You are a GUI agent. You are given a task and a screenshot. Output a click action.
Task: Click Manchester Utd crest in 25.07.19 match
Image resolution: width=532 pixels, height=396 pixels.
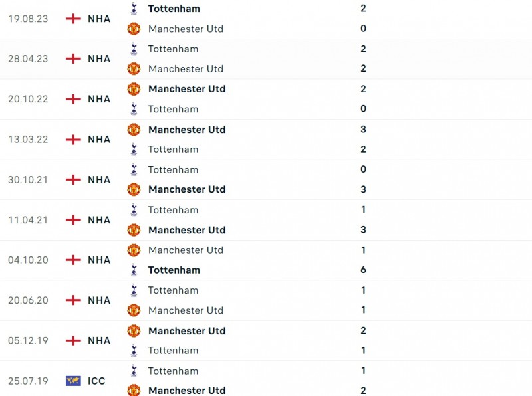click(x=134, y=390)
